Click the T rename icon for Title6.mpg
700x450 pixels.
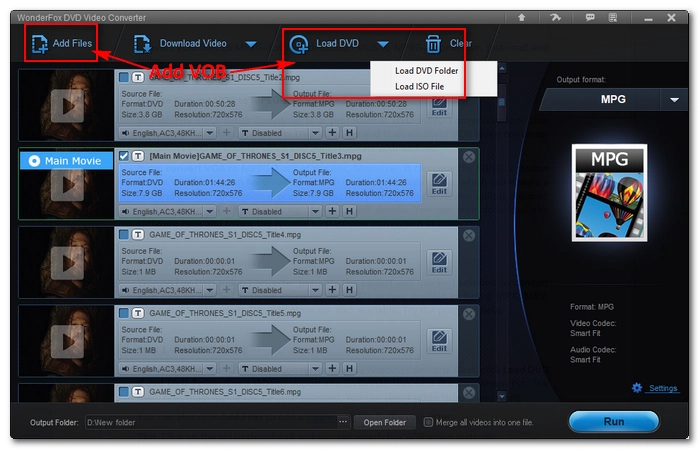(138, 392)
